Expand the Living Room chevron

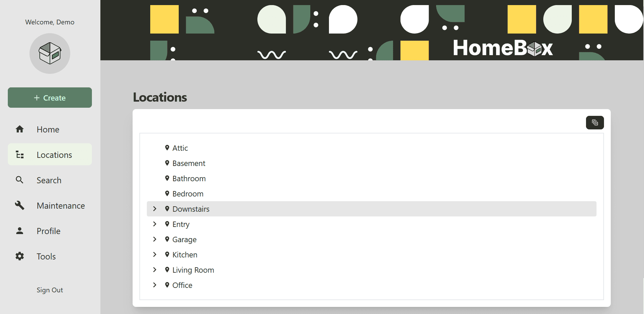pos(155,270)
